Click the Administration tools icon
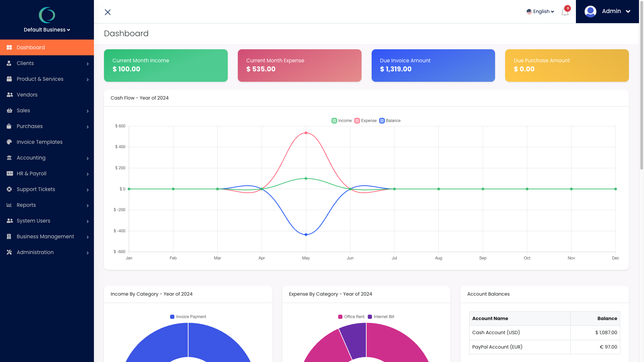This screenshot has height=362, width=644. (9, 252)
